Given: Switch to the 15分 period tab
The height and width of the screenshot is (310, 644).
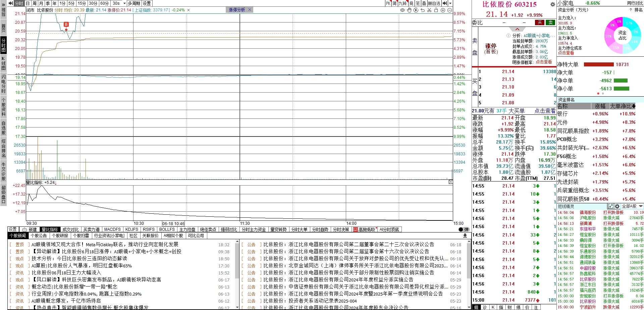Looking at the screenshot, I should pos(82,3).
